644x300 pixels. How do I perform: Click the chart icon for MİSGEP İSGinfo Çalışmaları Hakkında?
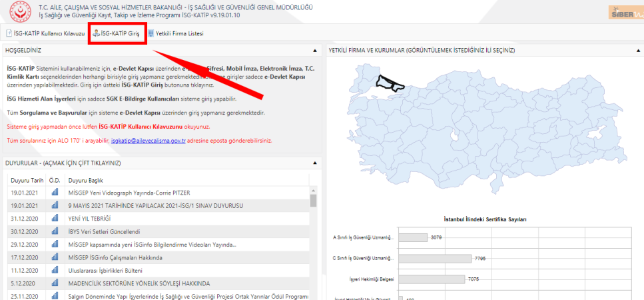pyautogui.click(x=55, y=257)
